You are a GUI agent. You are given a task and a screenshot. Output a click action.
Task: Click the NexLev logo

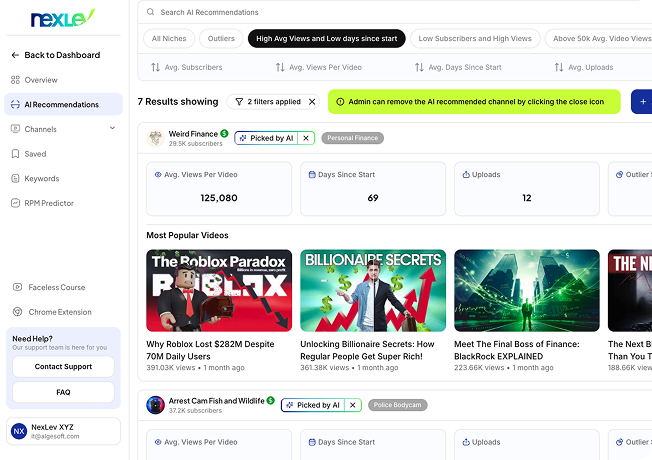pyautogui.click(x=63, y=18)
